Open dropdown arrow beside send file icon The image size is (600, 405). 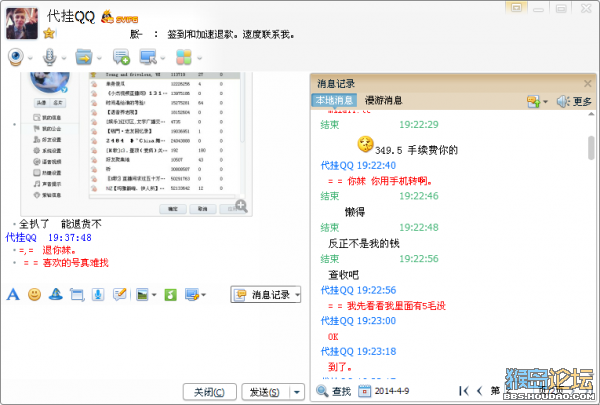[99, 59]
